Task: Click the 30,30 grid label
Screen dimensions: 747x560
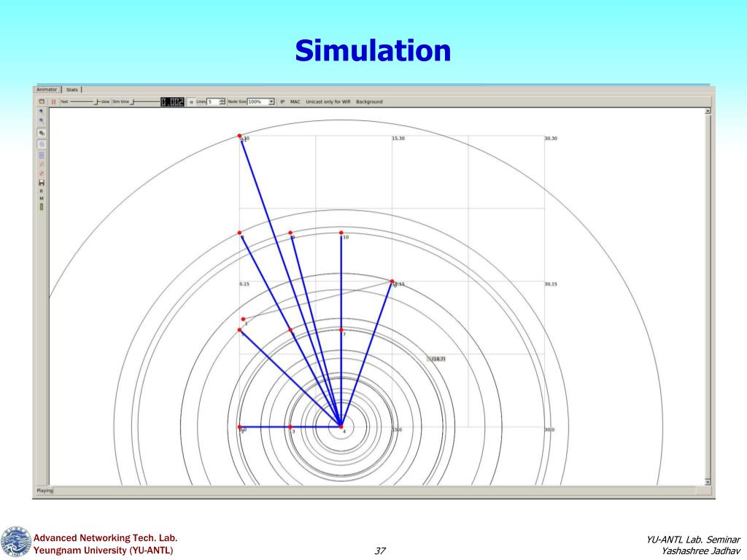Action: [551, 138]
